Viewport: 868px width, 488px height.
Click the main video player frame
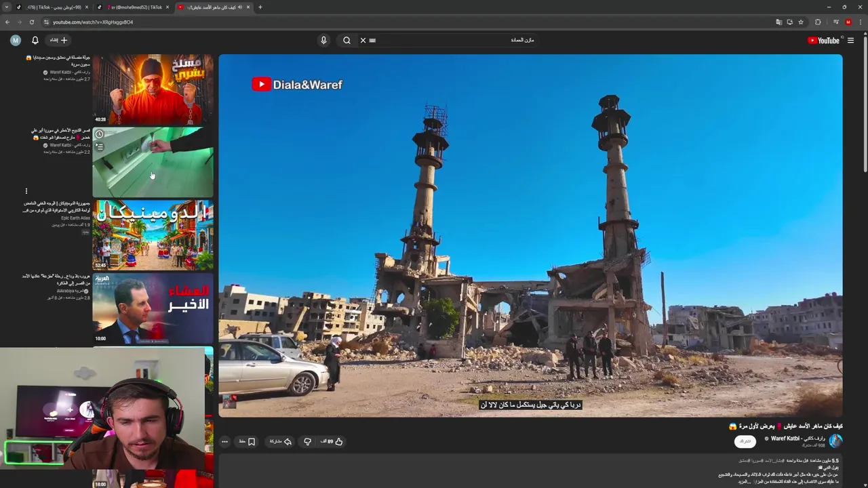530,235
